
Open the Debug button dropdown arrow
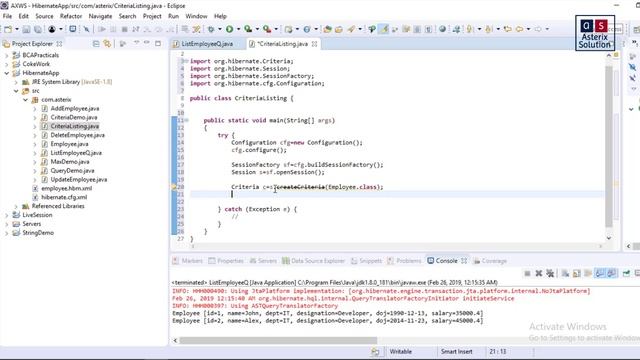220,29
